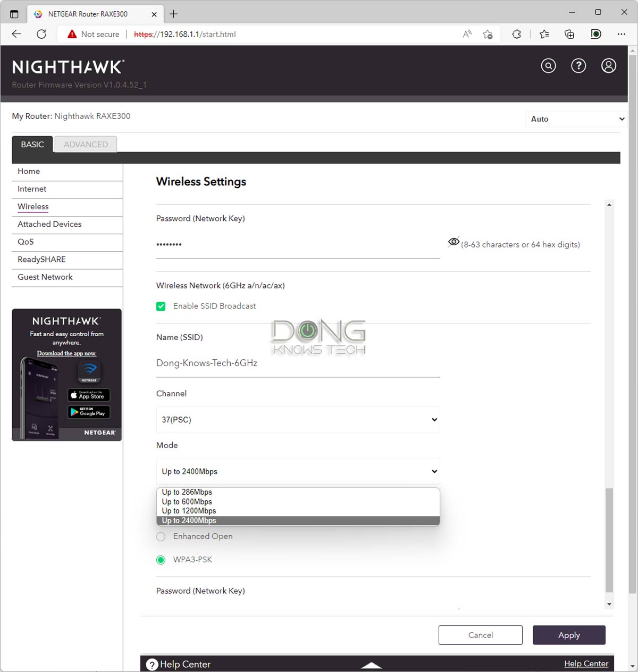
Task: Click the green browser extension icon
Action: tap(596, 34)
